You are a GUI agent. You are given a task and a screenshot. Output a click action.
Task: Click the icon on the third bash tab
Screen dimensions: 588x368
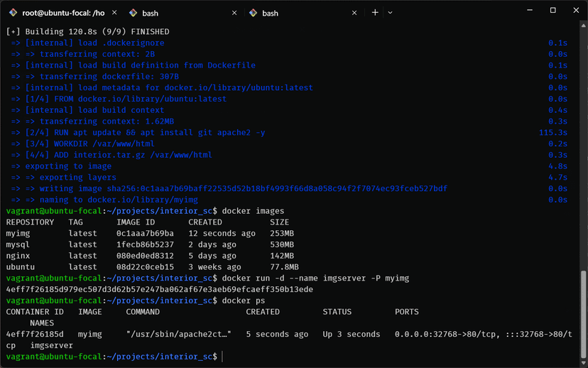[254, 13]
